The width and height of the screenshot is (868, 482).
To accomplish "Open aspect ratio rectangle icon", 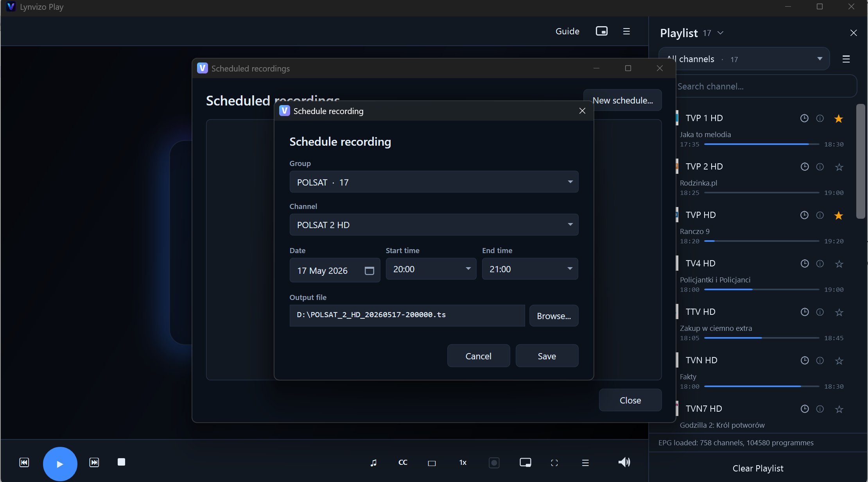I will pyautogui.click(x=432, y=463).
